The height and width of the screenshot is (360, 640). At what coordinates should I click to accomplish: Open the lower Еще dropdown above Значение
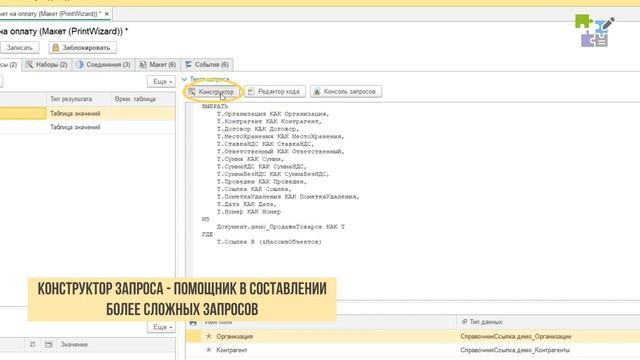(162, 327)
